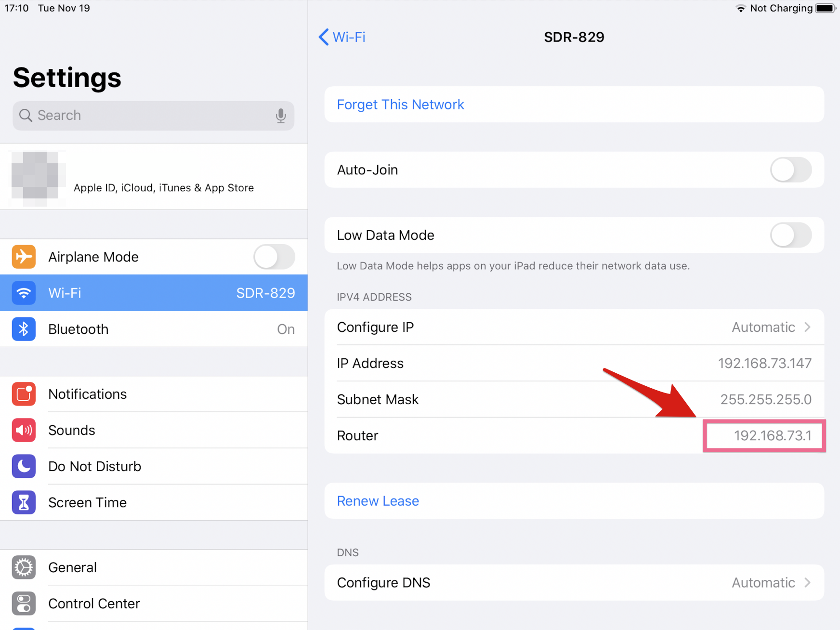Image resolution: width=840 pixels, height=630 pixels.
Task: Open the Configure DNS row
Action: [574, 582]
